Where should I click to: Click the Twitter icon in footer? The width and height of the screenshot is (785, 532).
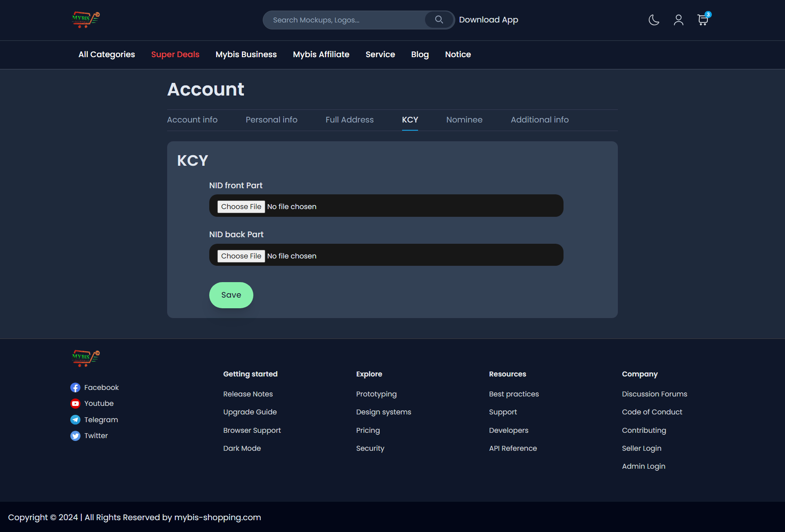[x=75, y=436]
